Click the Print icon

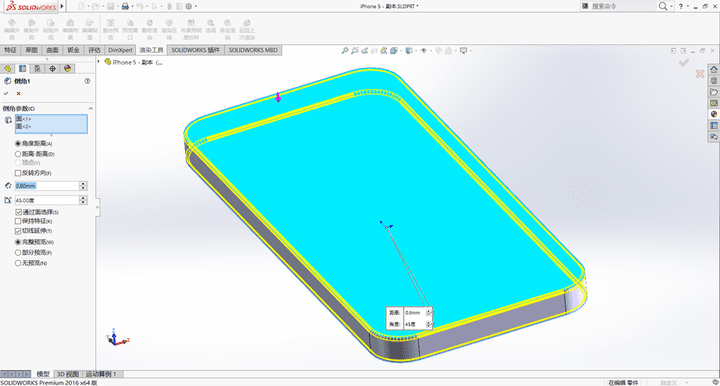125,6
